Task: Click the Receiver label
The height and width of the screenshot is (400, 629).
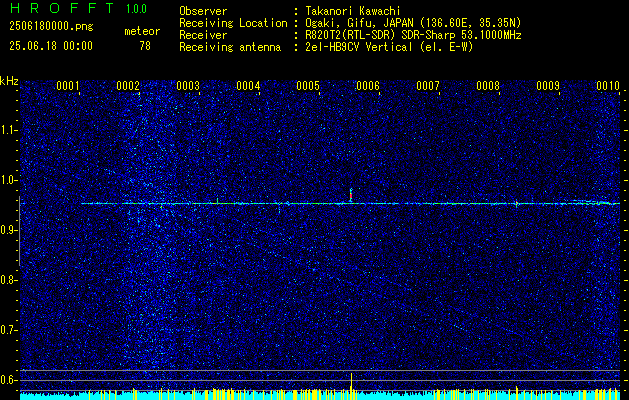Action: click(203, 35)
